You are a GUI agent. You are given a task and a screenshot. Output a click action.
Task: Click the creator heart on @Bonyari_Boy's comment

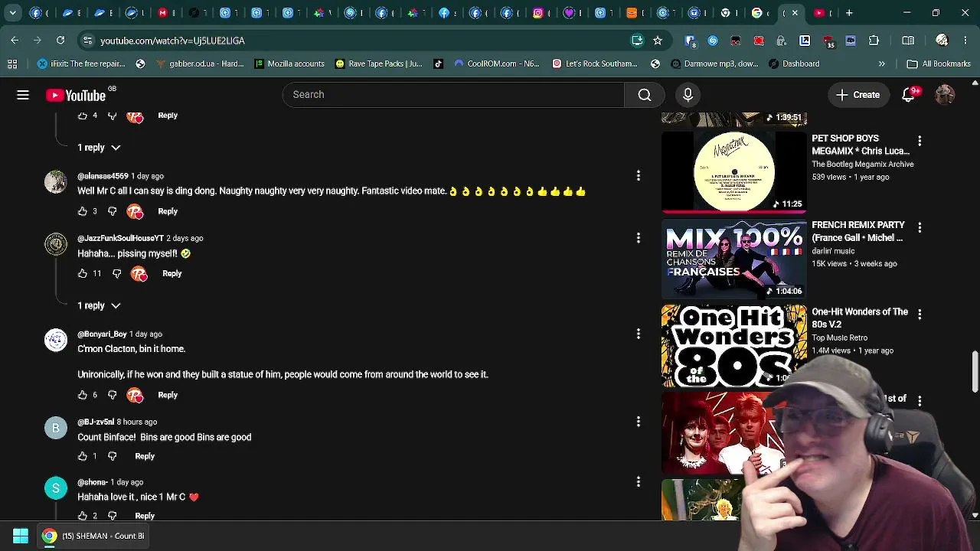tap(136, 395)
